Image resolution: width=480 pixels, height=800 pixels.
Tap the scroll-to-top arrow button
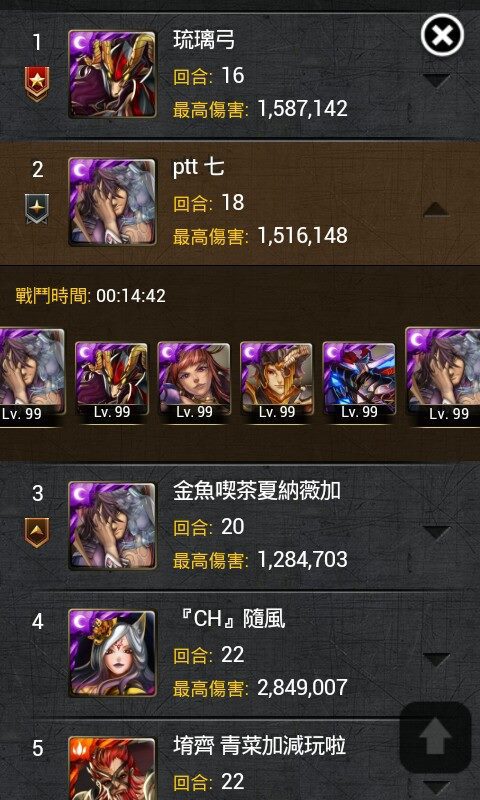pos(435,737)
